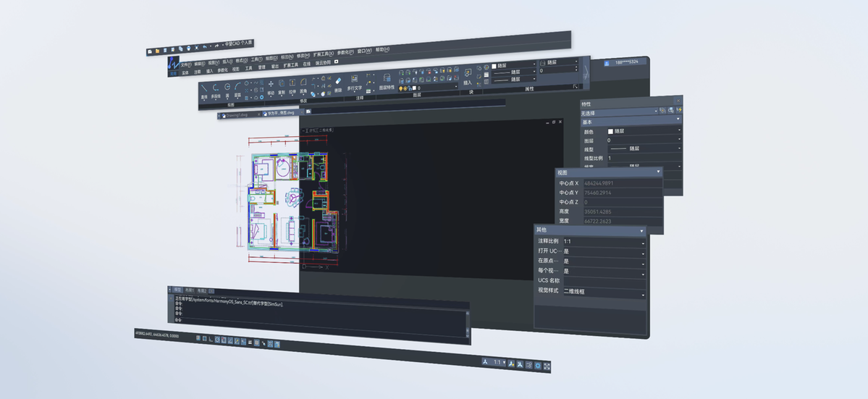Select the 多段线 polyline tool
Screen dimensions: 868x399
215,91
